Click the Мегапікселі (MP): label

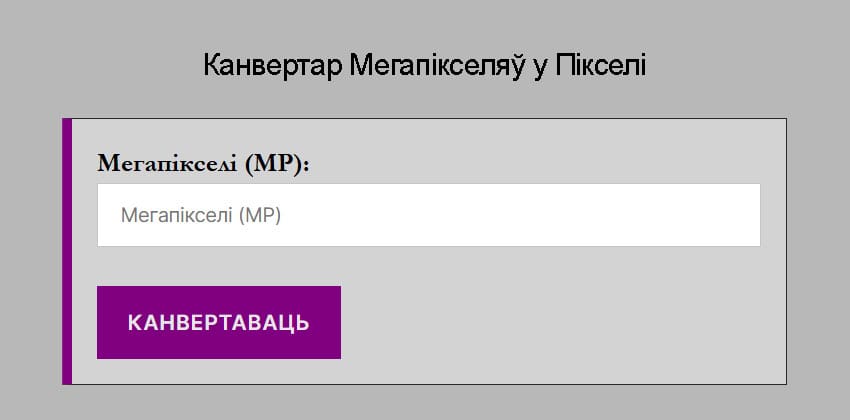pyautogui.click(x=203, y=164)
